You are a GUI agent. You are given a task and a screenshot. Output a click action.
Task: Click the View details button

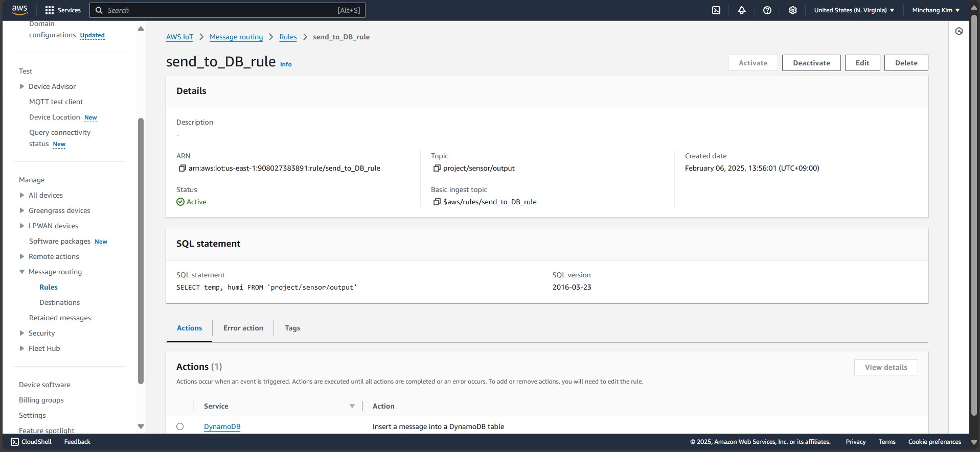coord(886,367)
